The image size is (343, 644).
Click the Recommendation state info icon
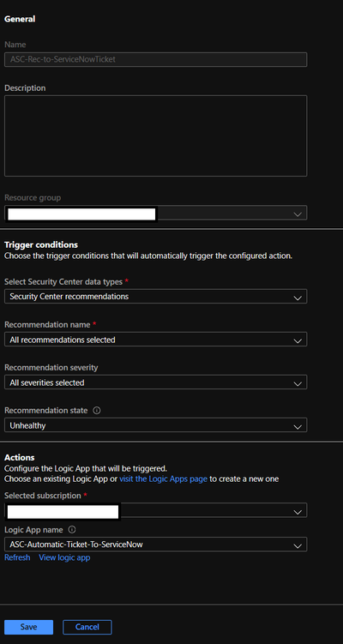pos(97,410)
